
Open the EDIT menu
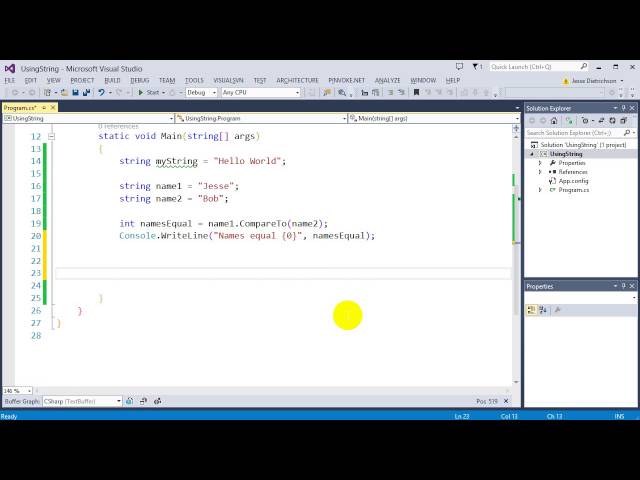coord(31,80)
